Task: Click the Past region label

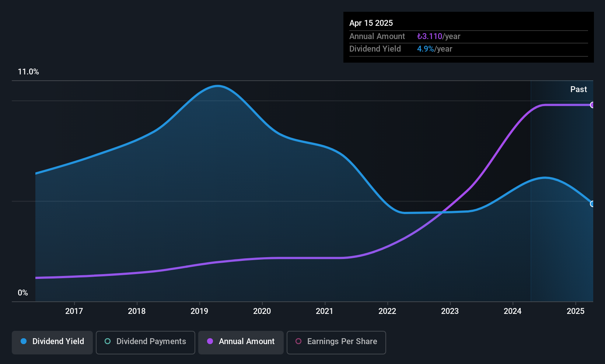Action: (x=578, y=89)
